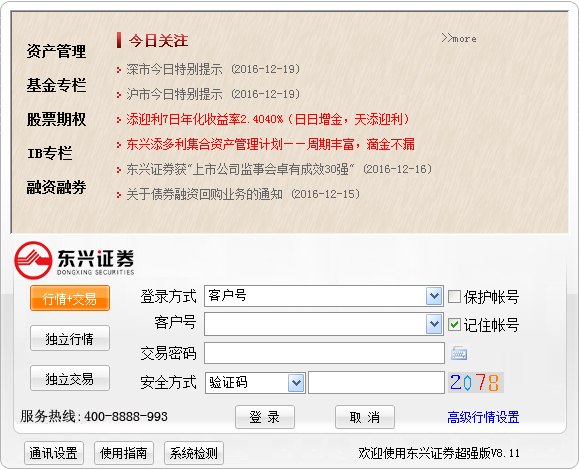The width and height of the screenshot is (580, 470).
Task: Click the 取消 button
Action: pos(365,417)
